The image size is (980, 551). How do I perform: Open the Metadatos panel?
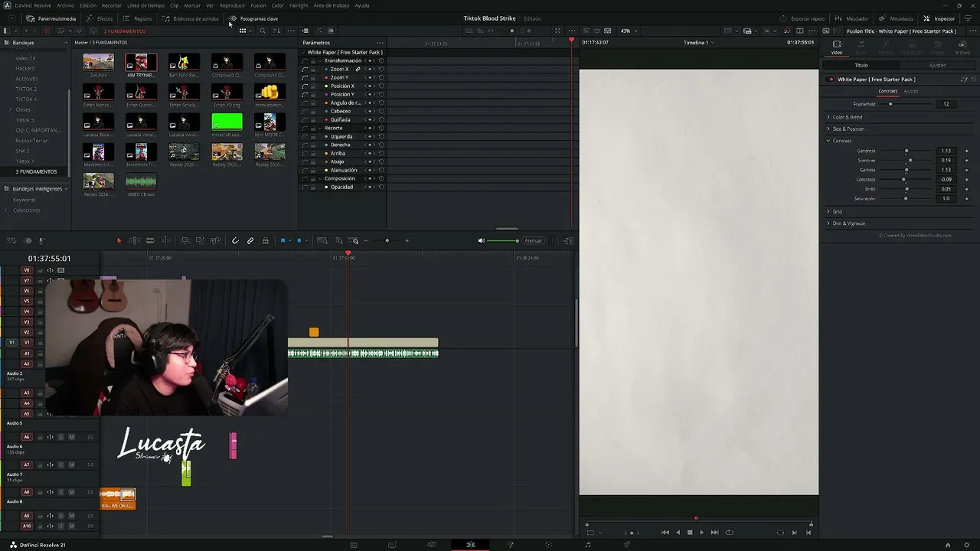(896, 18)
